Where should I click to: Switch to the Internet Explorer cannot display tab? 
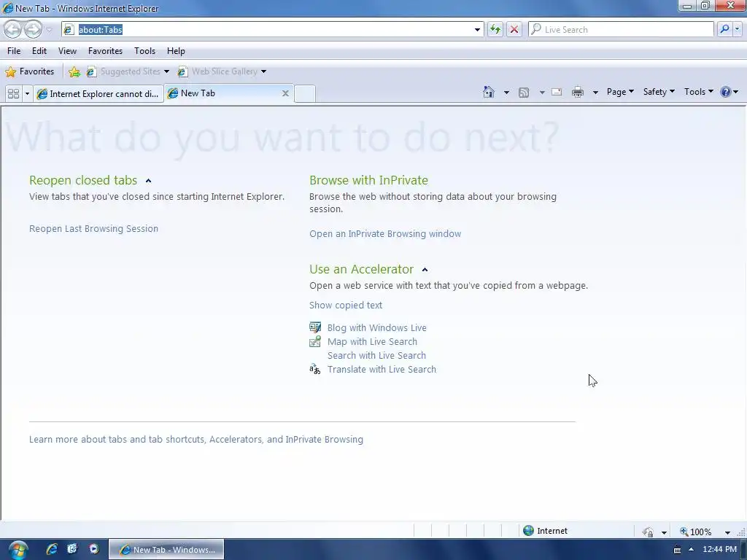pyautogui.click(x=98, y=94)
